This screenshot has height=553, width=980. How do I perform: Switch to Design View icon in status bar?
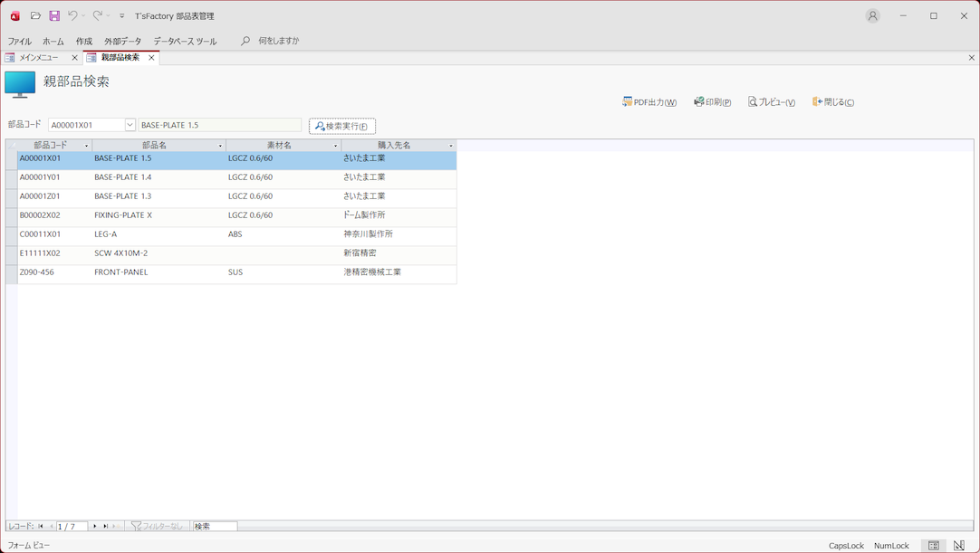[x=959, y=546]
